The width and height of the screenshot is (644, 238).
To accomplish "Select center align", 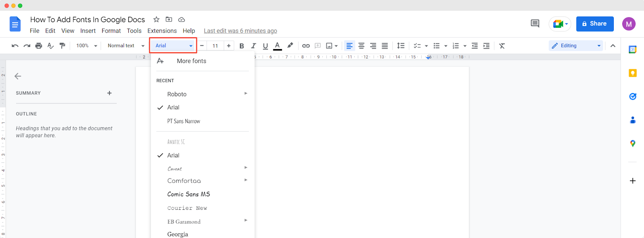I will coord(361,46).
